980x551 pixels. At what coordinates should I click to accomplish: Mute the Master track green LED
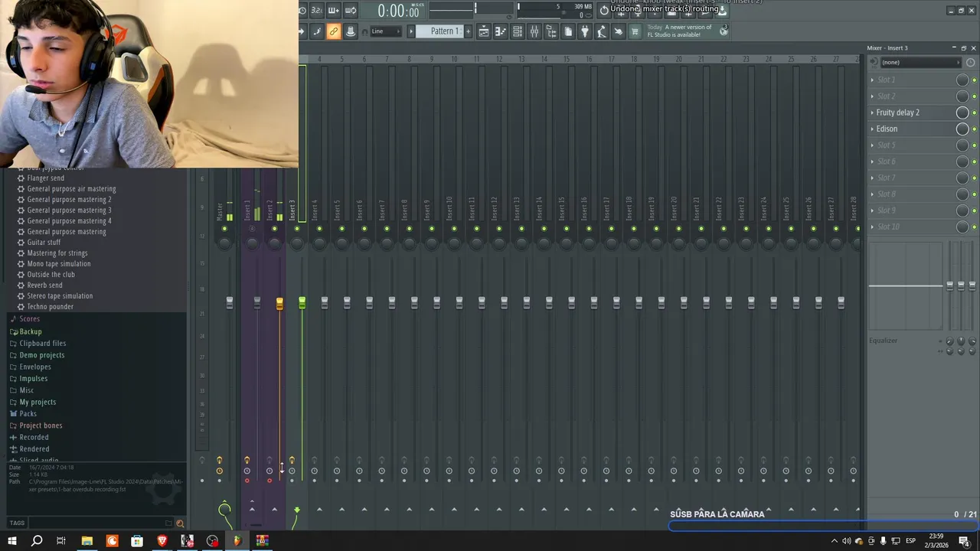click(x=224, y=228)
